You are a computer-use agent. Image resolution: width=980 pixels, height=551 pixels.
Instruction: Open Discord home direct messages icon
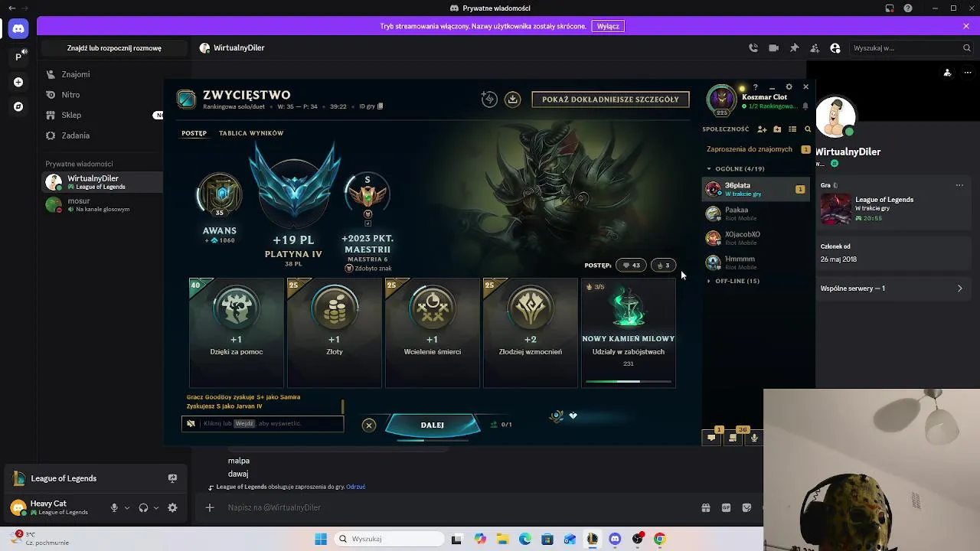pos(18,29)
